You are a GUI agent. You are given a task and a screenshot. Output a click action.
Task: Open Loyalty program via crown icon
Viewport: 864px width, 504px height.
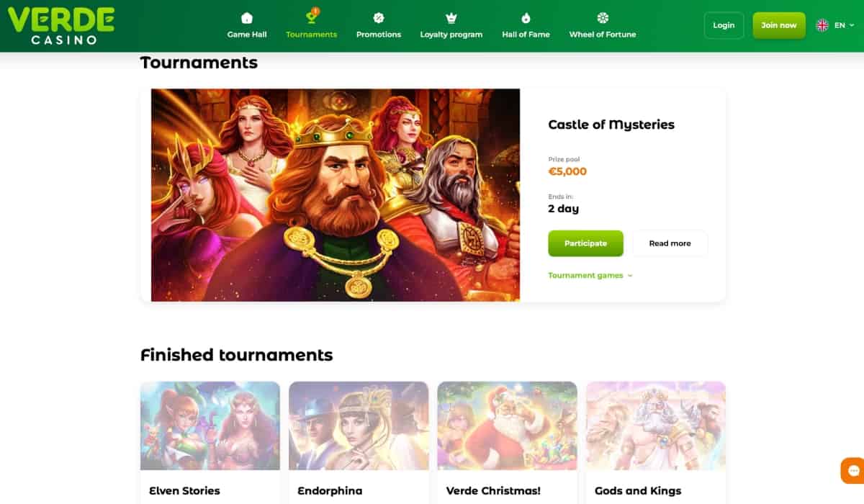click(451, 18)
